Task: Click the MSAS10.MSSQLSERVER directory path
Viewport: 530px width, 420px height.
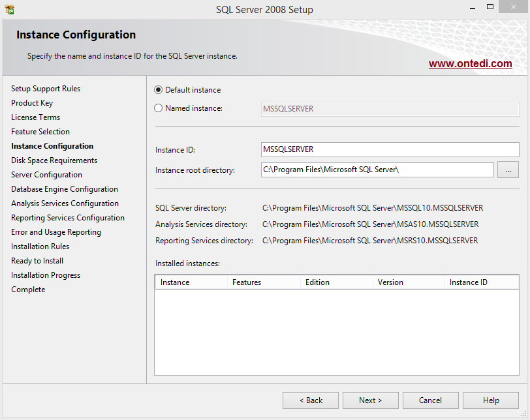Action: [370, 224]
